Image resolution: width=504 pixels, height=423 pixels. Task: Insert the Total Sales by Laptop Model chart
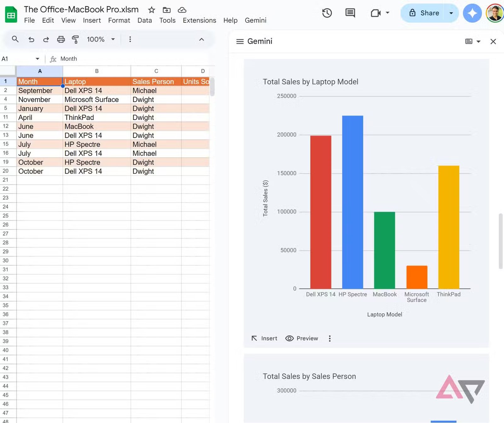pyautogui.click(x=264, y=338)
